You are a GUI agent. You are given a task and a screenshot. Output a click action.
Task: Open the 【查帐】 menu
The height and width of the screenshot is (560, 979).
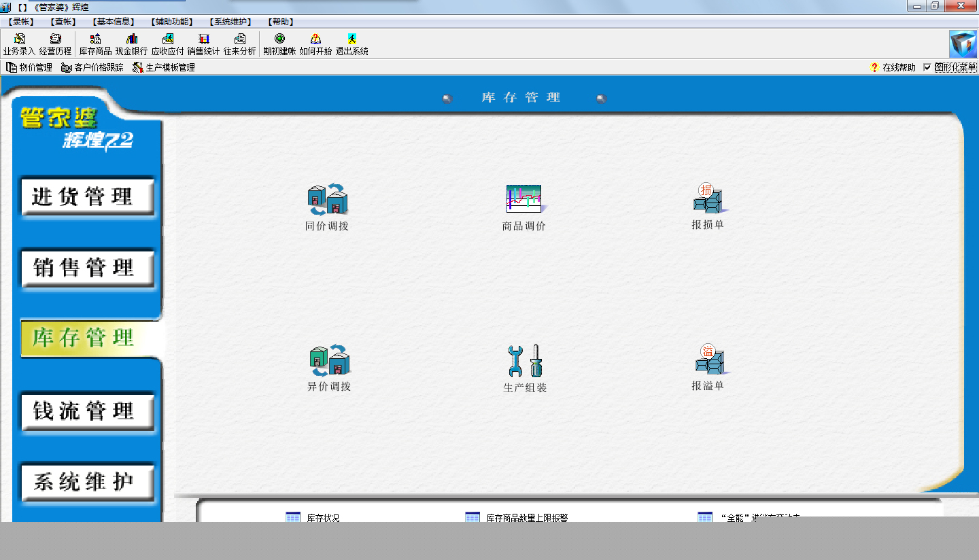point(63,22)
